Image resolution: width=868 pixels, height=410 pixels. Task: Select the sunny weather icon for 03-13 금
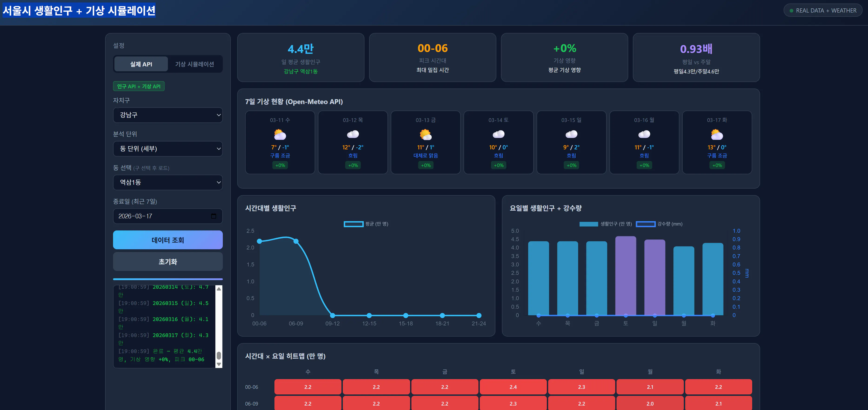(x=425, y=134)
